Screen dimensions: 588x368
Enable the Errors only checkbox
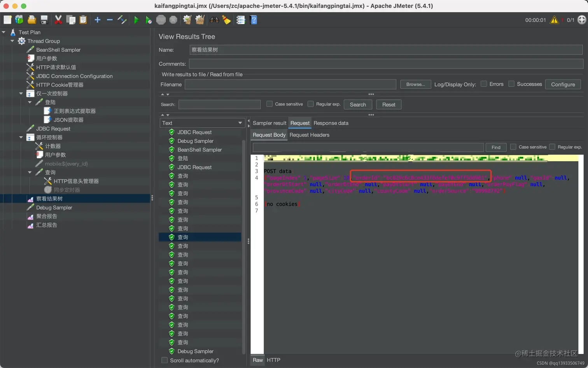(484, 84)
